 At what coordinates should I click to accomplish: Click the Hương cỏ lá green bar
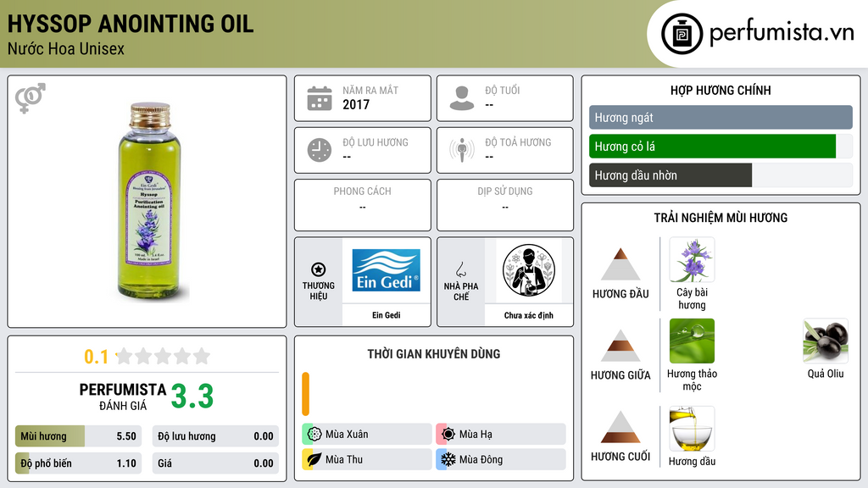click(712, 147)
